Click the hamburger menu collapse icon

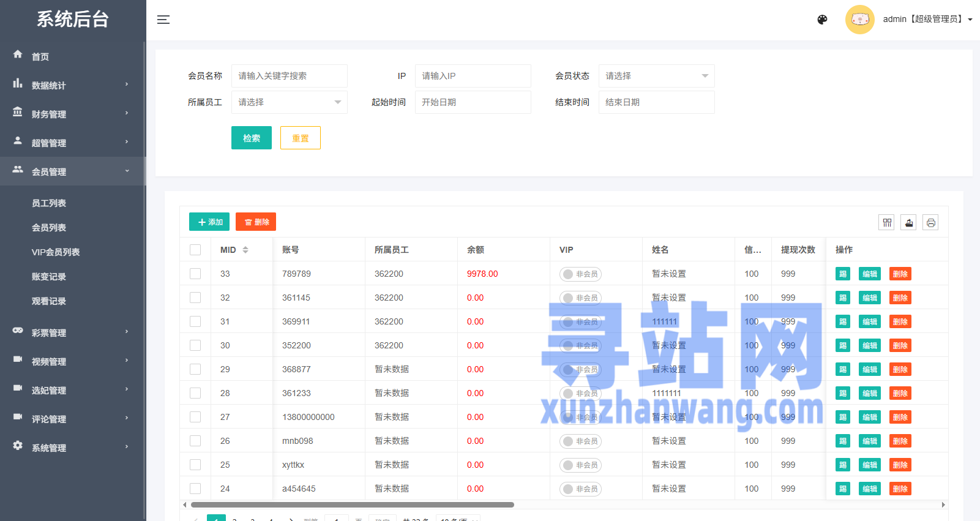coord(163,20)
